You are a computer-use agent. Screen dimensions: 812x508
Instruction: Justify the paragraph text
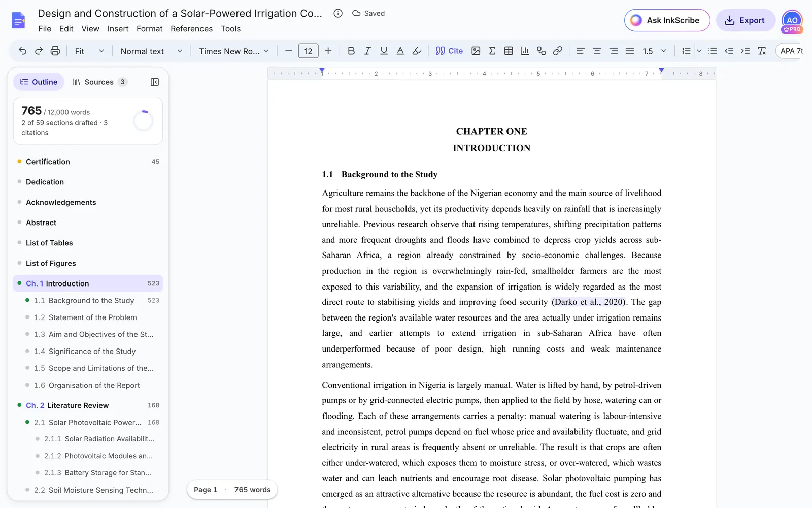(x=630, y=51)
